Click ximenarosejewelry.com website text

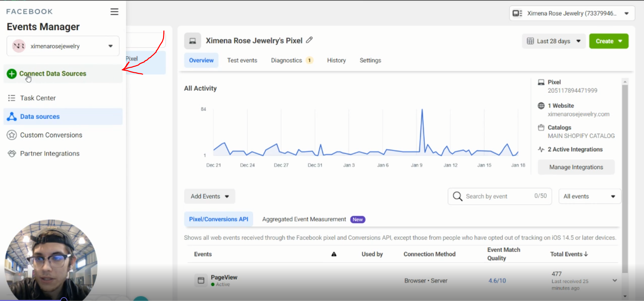(x=578, y=114)
